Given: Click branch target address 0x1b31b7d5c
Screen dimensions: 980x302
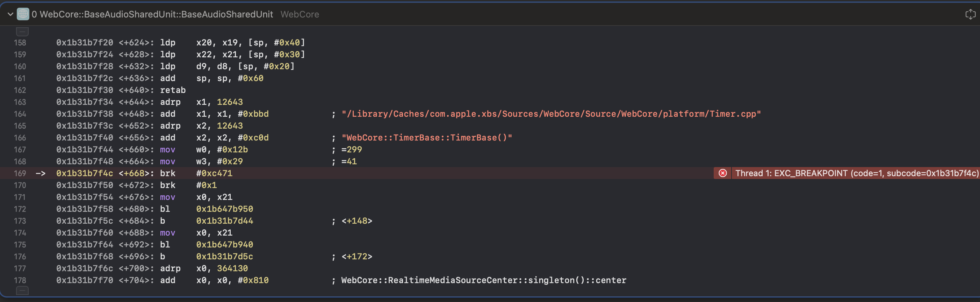Looking at the screenshot, I should 224,257.
